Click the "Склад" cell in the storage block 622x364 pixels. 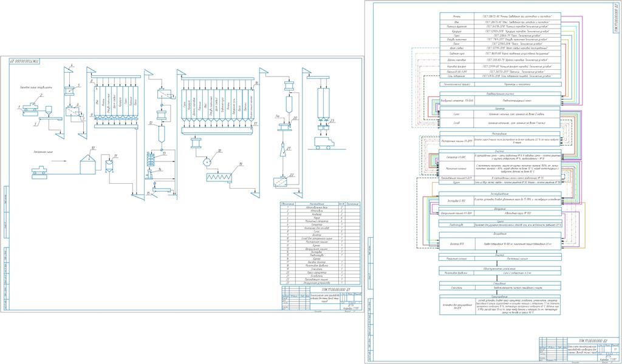(457, 123)
